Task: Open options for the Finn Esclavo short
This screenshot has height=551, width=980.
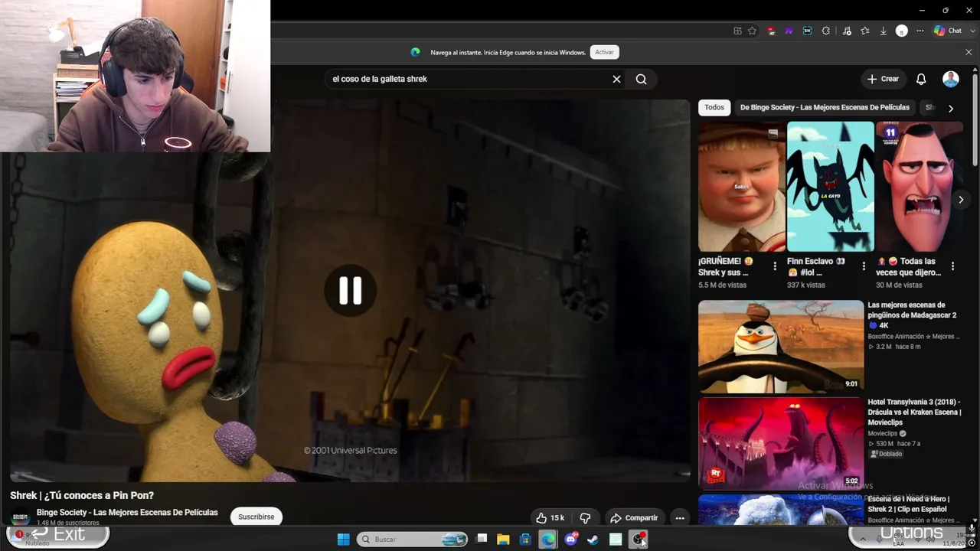Action: (x=864, y=266)
